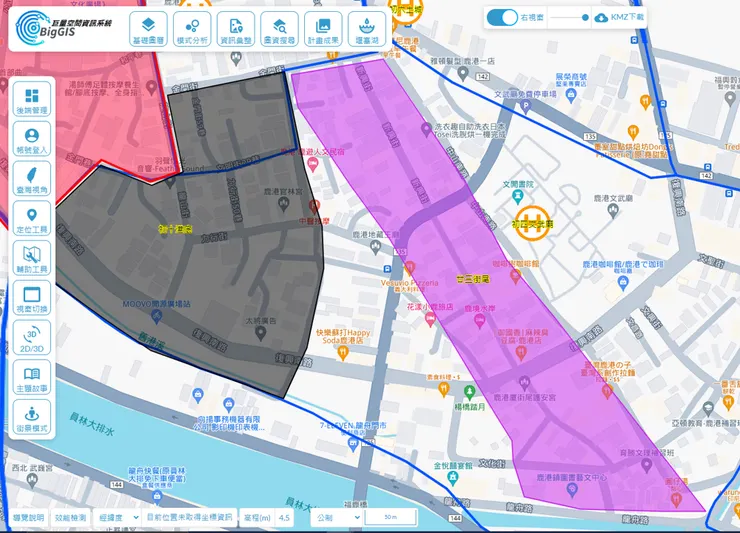Click the 效能檢測 performance test button
740x533 pixels.
(x=70, y=517)
